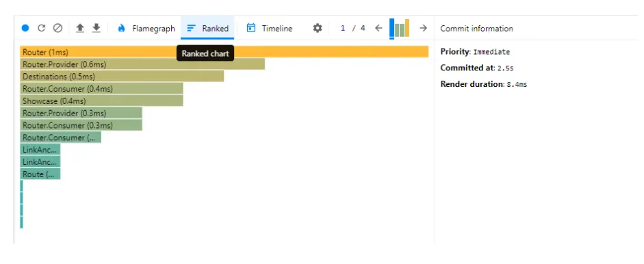This screenshot has height=264, width=644.
Task: Switch to the Flamegraph tab
Action: (146, 28)
